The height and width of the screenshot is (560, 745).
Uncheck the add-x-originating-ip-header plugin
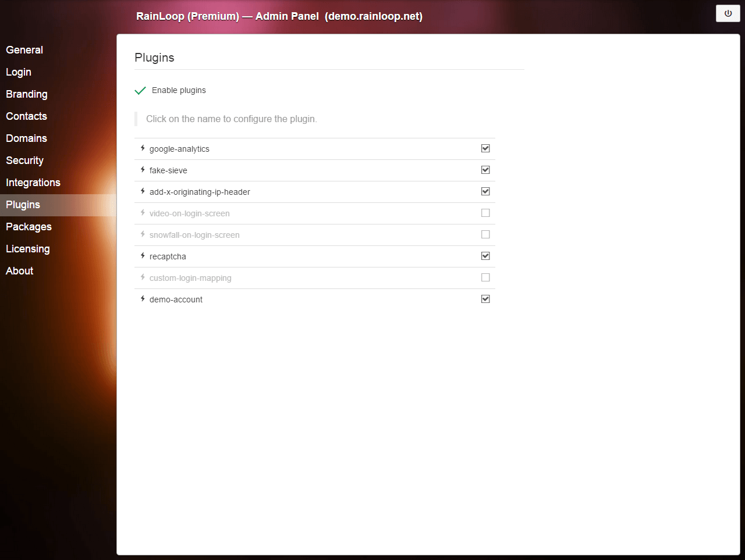[x=485, y=191]
